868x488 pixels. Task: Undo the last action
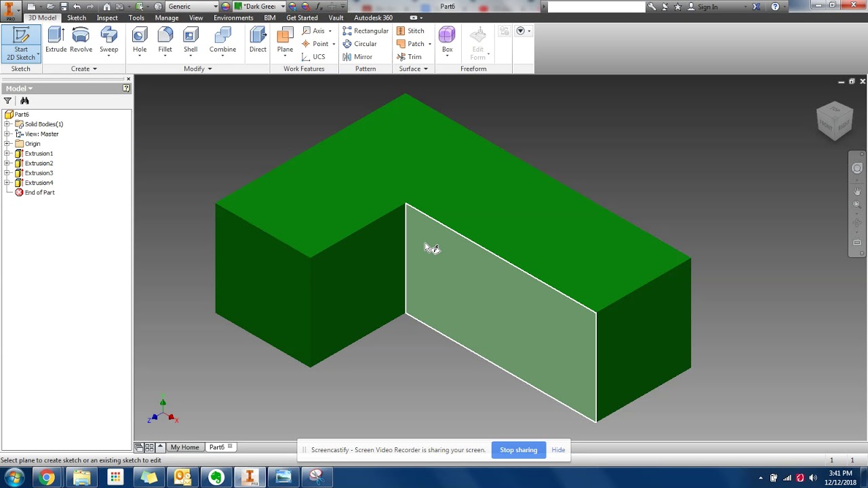pos(77,7)
